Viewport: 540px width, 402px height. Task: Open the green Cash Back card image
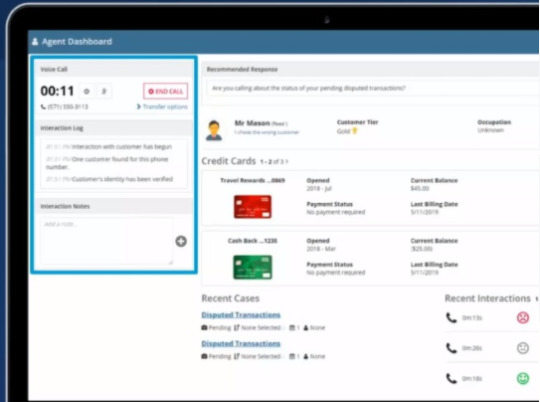(x=252, y=267)
